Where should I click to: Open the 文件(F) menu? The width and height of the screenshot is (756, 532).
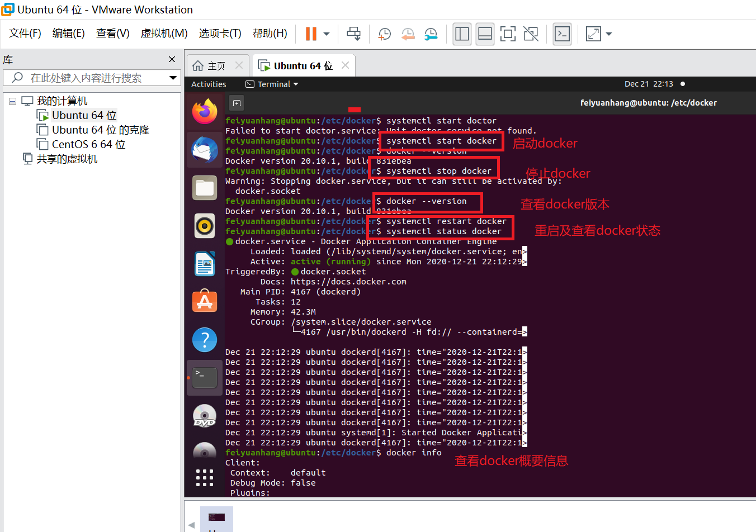tap(25, 34)
